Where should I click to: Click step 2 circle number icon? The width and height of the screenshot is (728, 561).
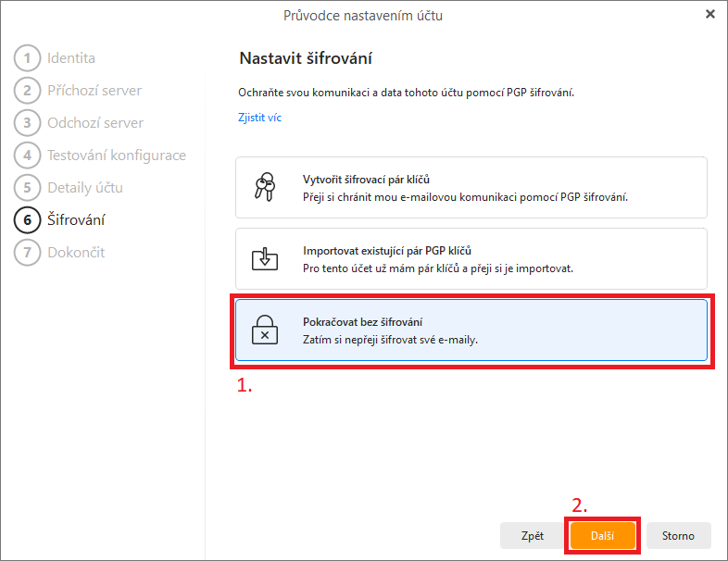click(28, 91)
